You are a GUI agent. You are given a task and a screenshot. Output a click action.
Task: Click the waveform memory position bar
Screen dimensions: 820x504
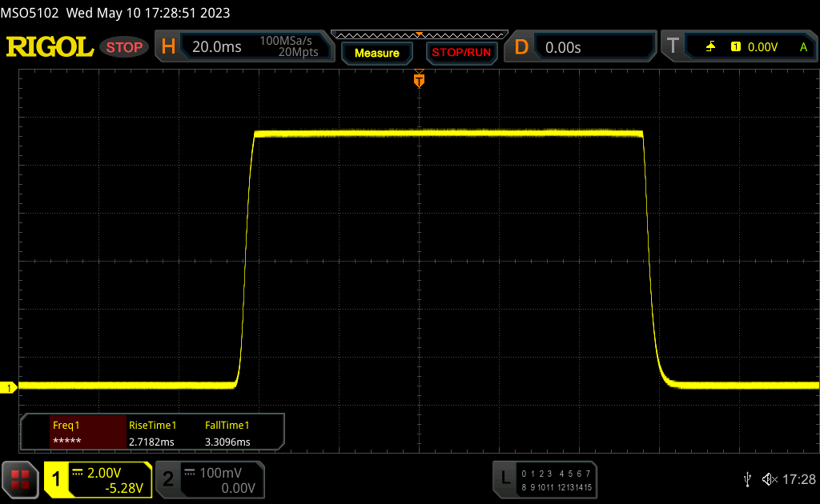coord(420,35)
